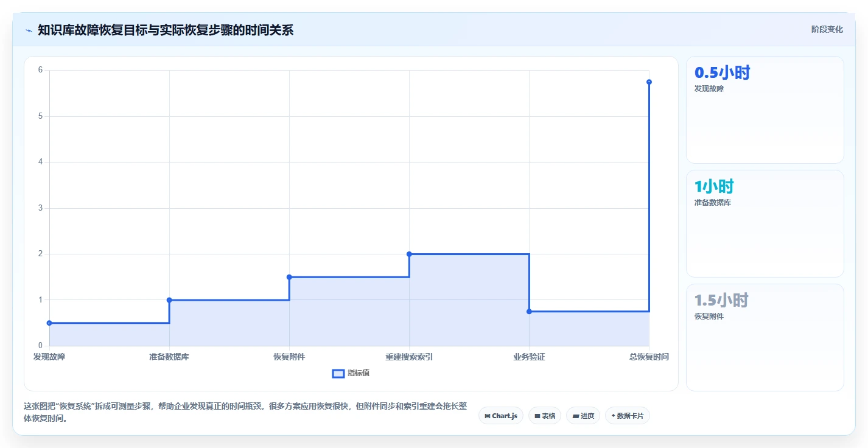This screenshot has height=448, width=868.
Task: Click the data point above 发现故障
Action: point(49,323)
